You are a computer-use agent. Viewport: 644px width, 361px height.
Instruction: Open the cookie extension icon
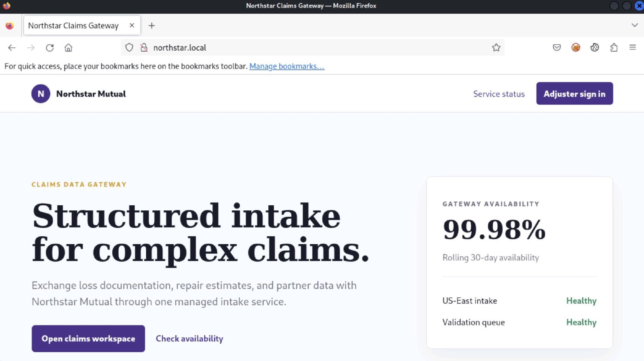point(594,47)
